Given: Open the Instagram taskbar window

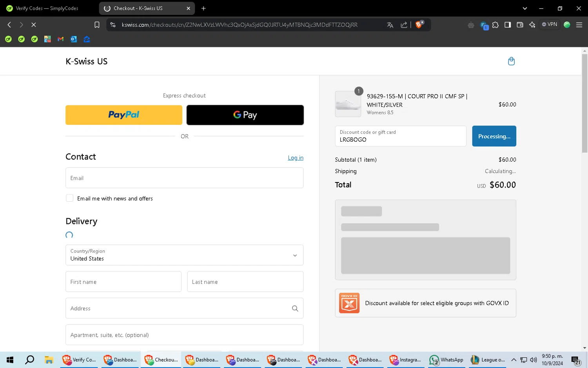Looking at the screenshot, I should click(405, 360).
